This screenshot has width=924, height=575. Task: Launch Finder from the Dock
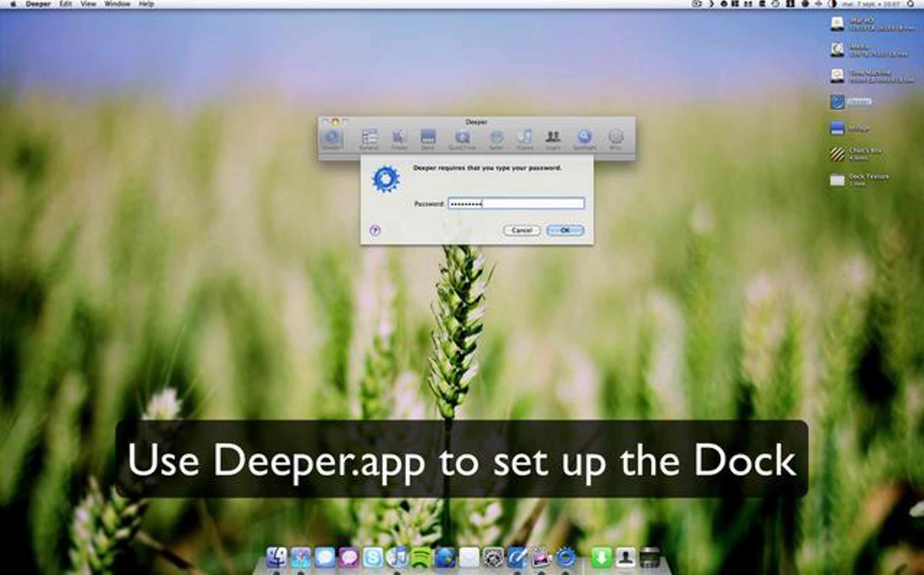pyautogui.click(x=276, y=557)
